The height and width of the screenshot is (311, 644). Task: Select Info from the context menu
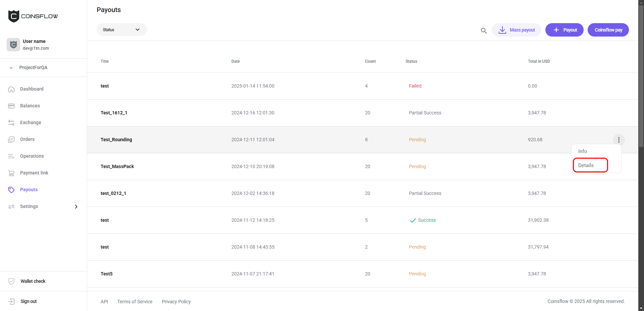[x=583, y=151]
